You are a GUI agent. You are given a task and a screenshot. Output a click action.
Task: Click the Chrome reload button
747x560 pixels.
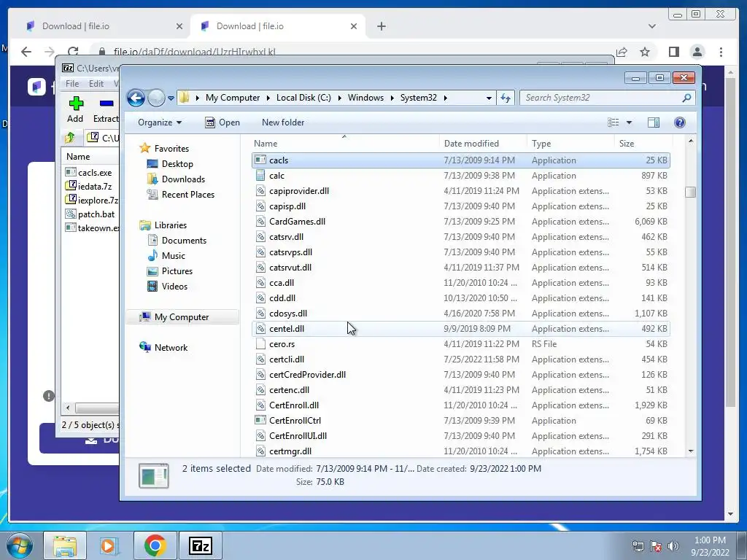coord(73,52)
